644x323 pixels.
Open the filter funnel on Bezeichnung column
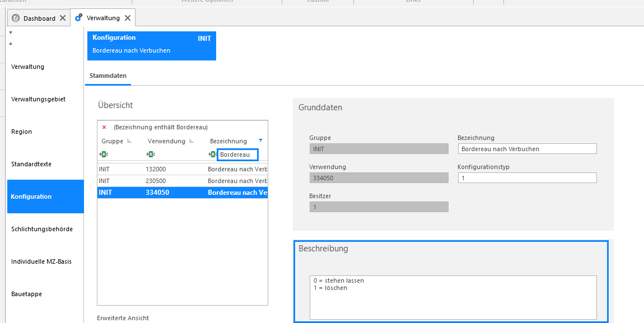click(260, 141)
